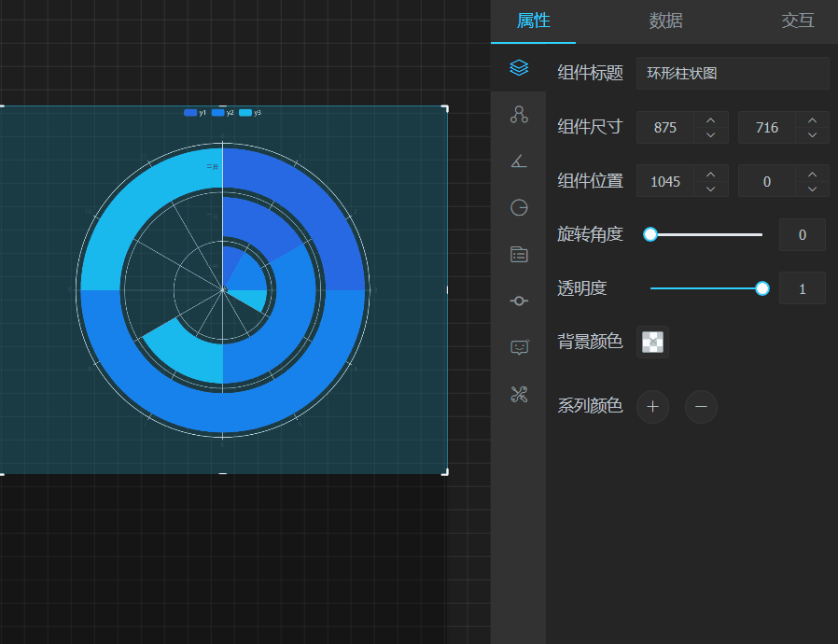Click the X position field showing 1045
The image size is (838, 644).
point(664,181)
